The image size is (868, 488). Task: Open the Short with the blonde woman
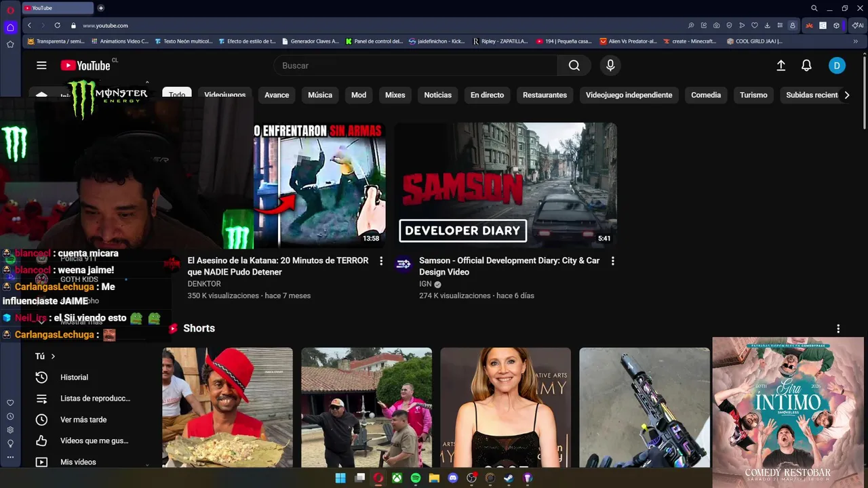coord(506,407)
